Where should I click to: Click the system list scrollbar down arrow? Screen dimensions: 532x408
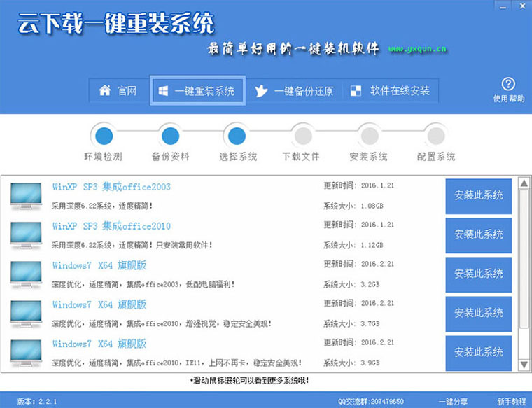click(524, 365)
